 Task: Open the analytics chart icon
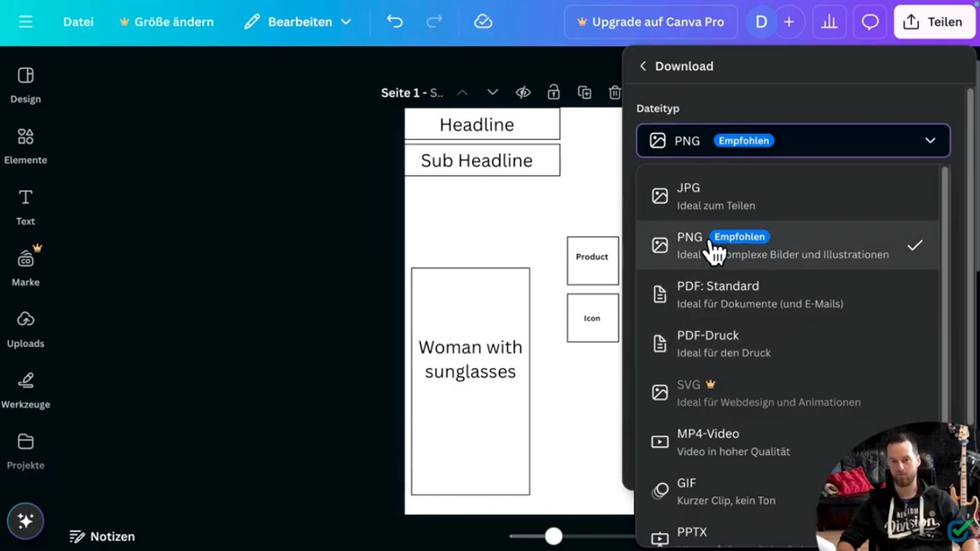829,22
